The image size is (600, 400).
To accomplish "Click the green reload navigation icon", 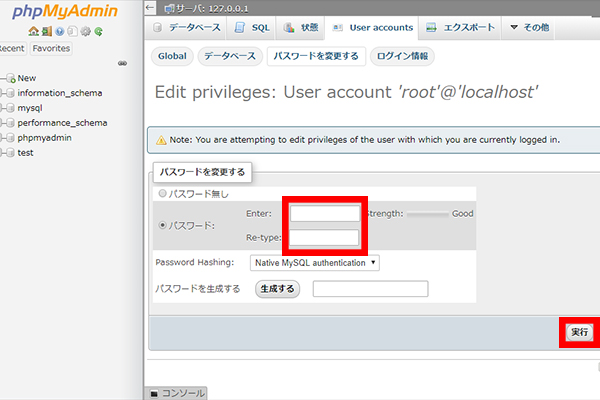I will (98, 31).
